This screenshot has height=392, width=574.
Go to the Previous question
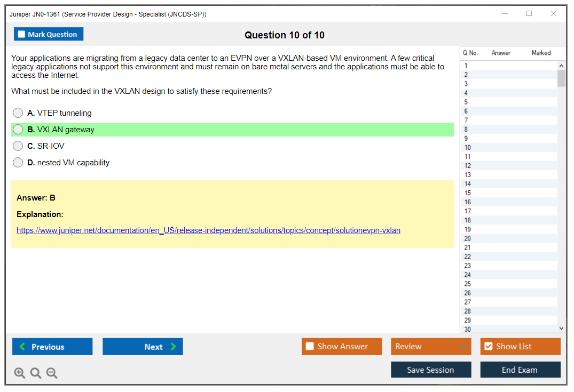click(52, 347)
